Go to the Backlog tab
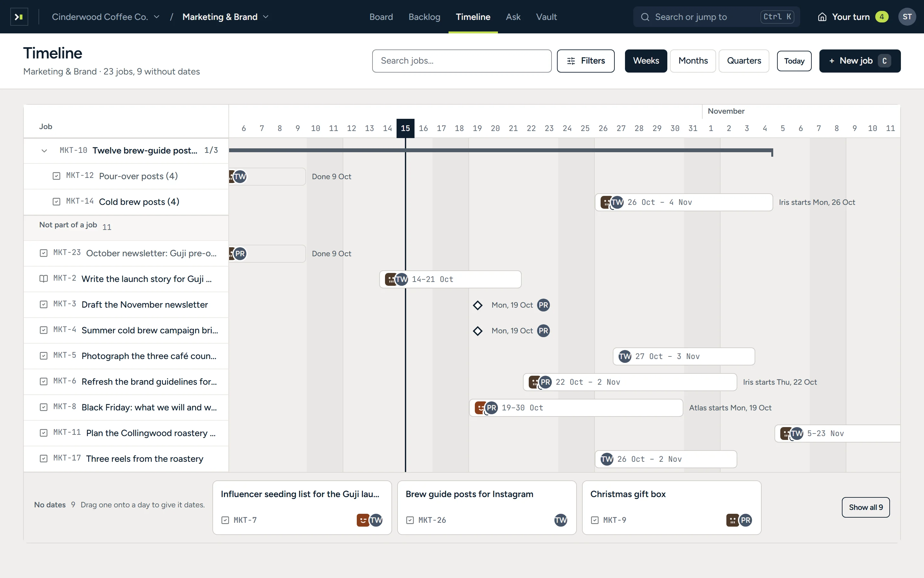Viewport: 924px width, 578px height. 424,17
